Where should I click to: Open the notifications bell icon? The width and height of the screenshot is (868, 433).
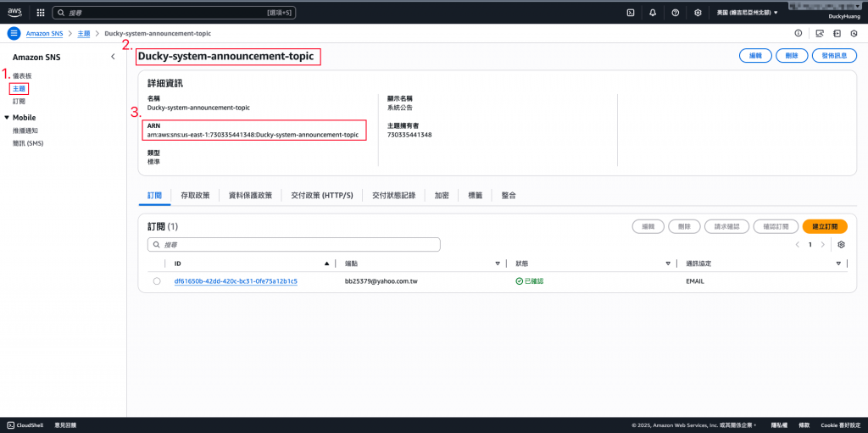[x=653, y=12]
